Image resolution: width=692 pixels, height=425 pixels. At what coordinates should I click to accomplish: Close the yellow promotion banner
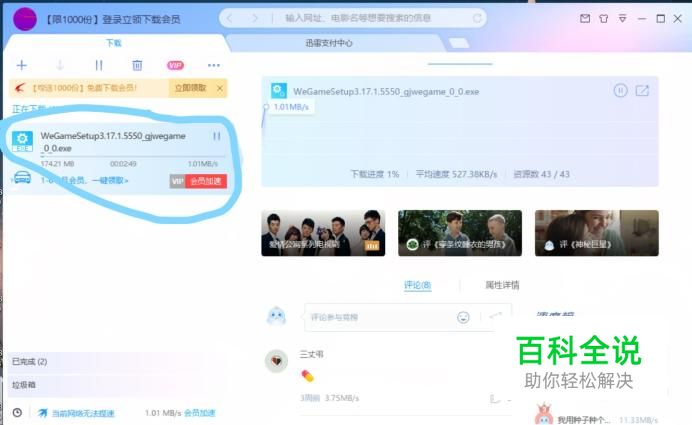click(x=220, y=88)
